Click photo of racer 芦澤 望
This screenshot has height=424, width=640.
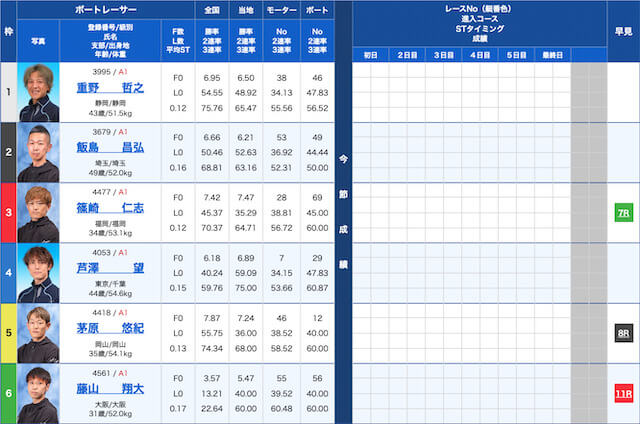[38, 273]
